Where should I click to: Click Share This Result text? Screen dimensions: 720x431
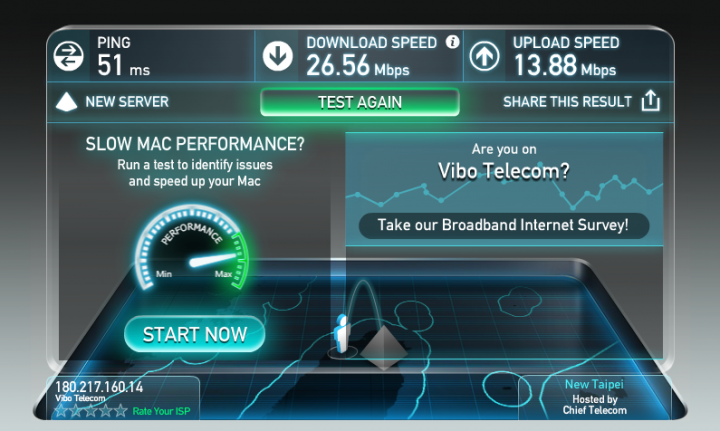pyautogui.click(x=568, y=101)
